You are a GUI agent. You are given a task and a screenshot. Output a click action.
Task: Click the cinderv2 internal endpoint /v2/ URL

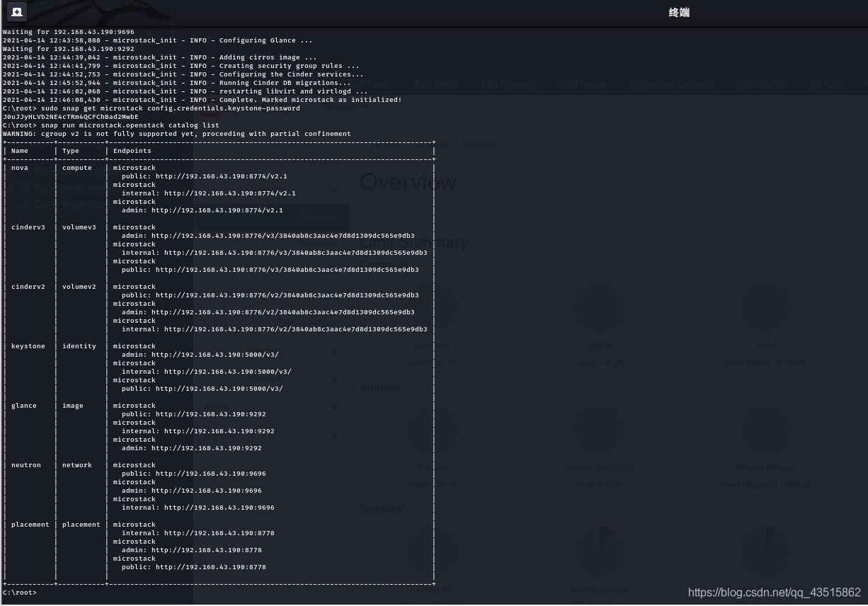click(x=296, y=329)
